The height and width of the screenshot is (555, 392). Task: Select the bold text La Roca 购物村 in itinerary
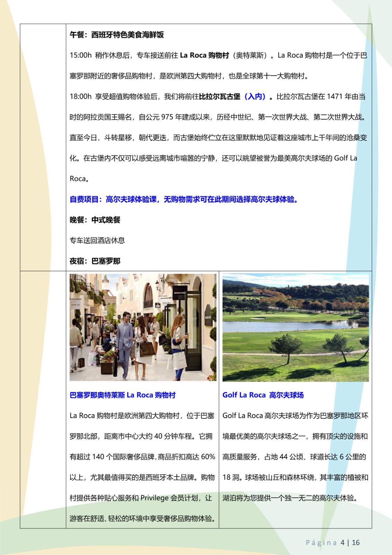coord(204,55)
